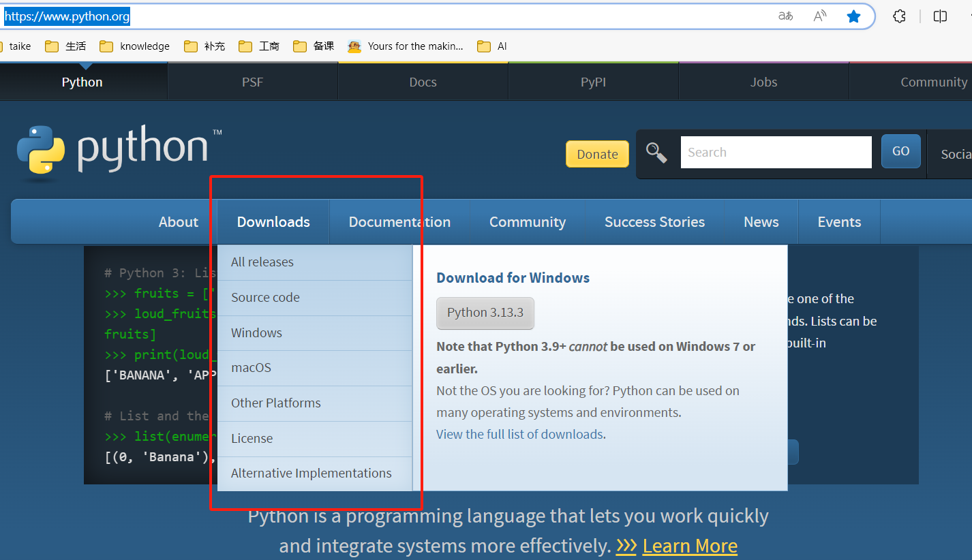The image size is (972, 560).
Task: Switch to the top Community tab
Action: (911, 82)
